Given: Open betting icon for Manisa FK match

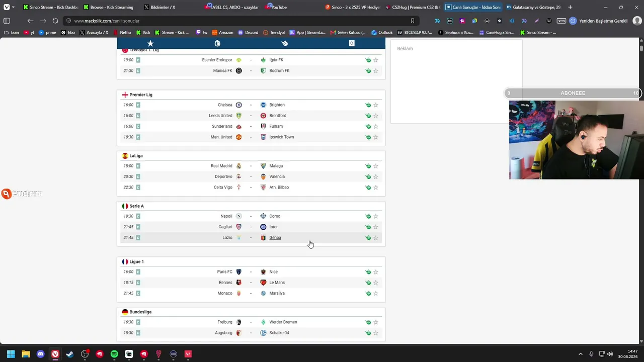Looking at the screenshot, I should 368,71.
